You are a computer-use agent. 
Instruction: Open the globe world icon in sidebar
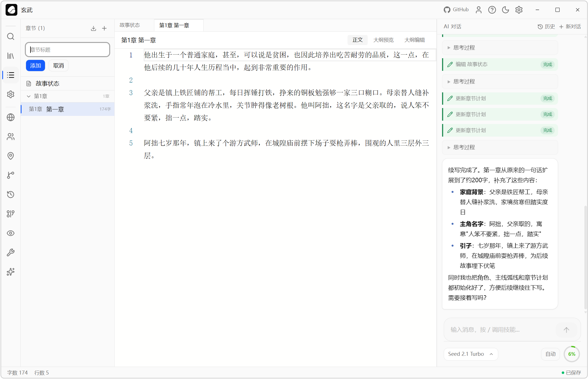[11, 117]
